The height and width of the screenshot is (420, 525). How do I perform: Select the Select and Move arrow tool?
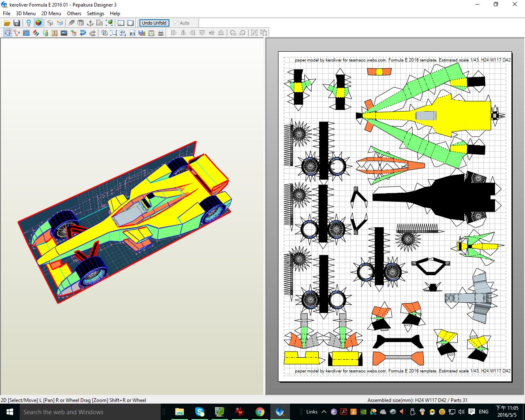(x=7, y=33)
